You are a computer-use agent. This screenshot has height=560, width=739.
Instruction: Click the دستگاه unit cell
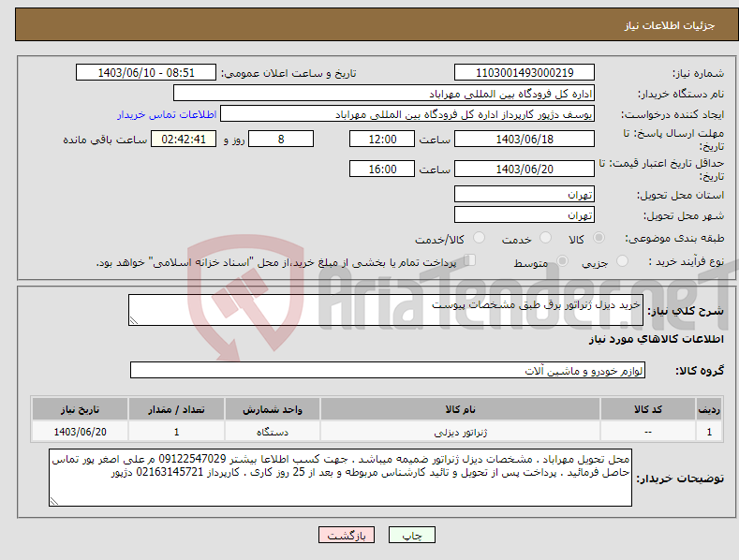pyautogui.click(x=272, y=432)
